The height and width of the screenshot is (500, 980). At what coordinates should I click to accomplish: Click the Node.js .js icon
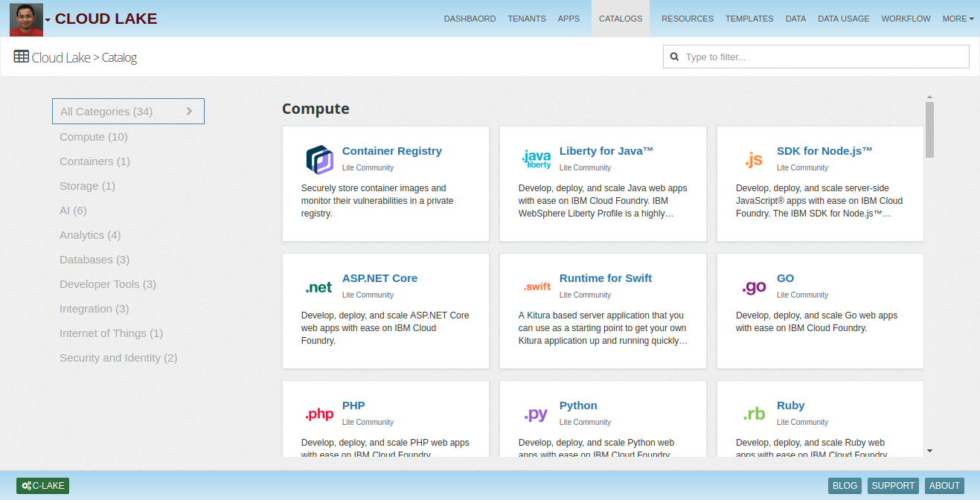(x=754, y=159)
